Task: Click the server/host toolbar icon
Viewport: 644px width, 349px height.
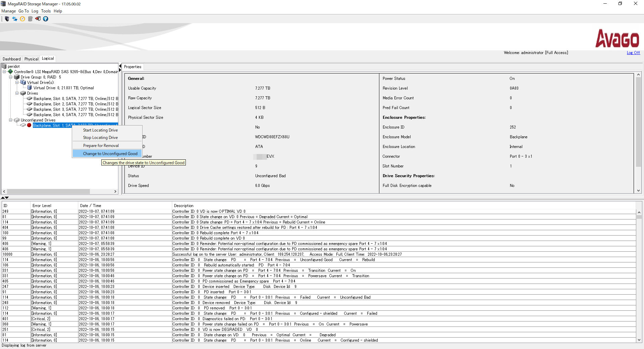Action: tap(7, 19)
